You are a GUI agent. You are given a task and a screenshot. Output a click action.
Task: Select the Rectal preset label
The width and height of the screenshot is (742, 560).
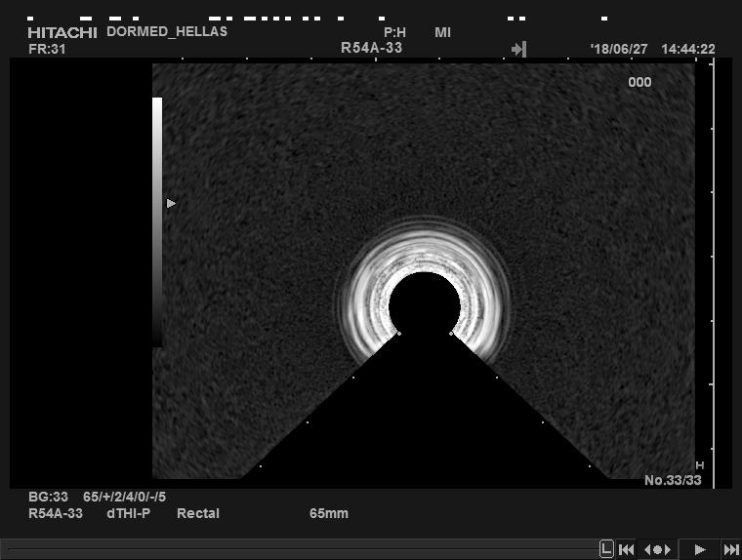pyautogui.click(x=197, y=513)
